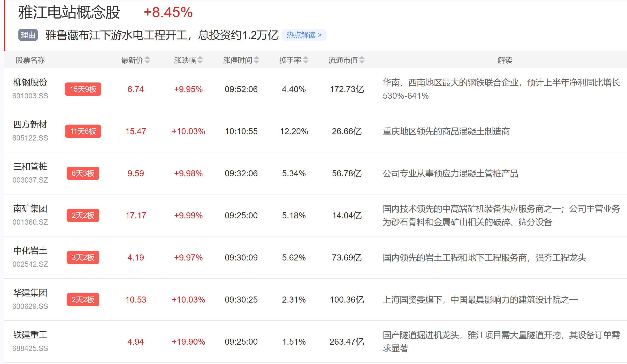Open stock 三和管桩
The image size is (627, 364).
[30, 166]
